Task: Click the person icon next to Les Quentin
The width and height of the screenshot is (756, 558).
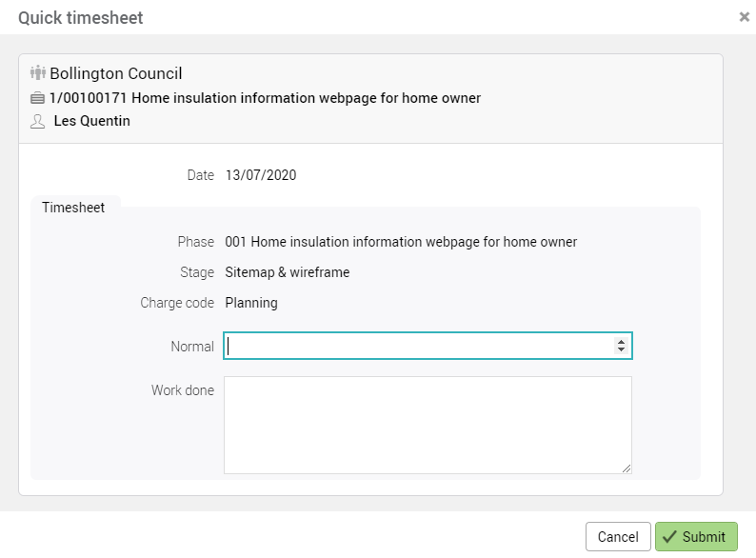Action: point(38,122)
